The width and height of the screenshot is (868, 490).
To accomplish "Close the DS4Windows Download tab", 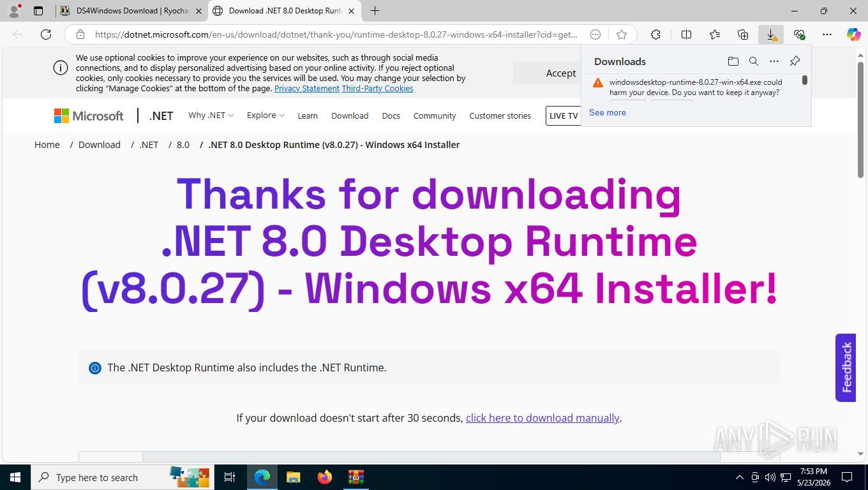I will 198,11.
